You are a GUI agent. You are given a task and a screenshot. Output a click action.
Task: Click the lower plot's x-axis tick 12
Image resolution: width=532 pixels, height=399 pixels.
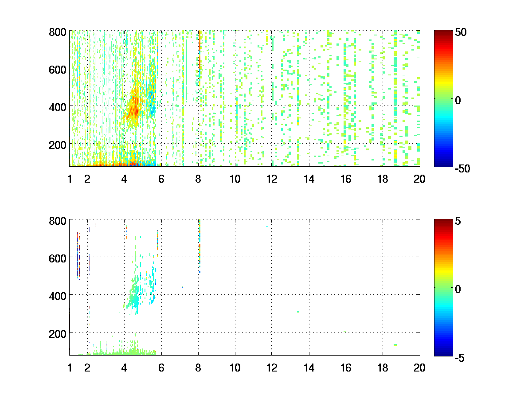click(x=272, y=368)
